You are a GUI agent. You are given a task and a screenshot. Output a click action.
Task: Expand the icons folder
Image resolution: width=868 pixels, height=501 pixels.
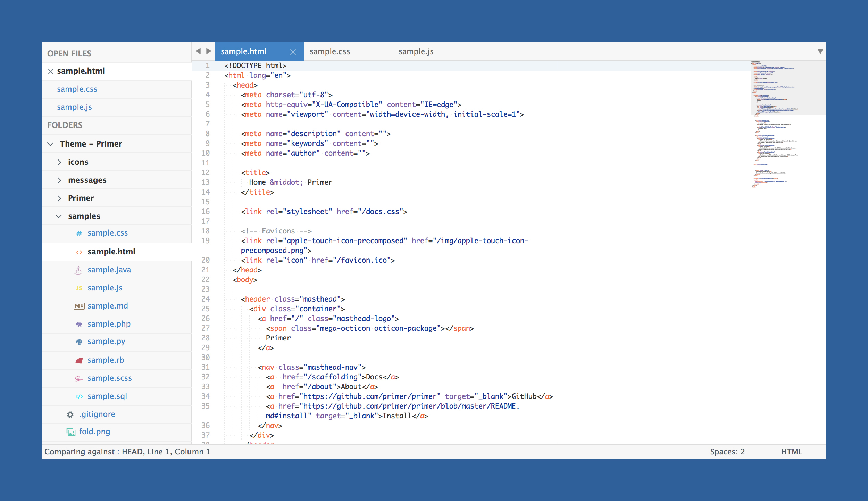(59, 162)
